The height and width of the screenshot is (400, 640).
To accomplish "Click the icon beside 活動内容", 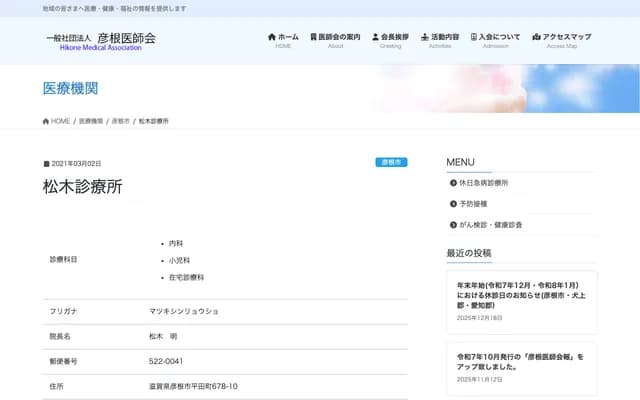I will (424, 37).
